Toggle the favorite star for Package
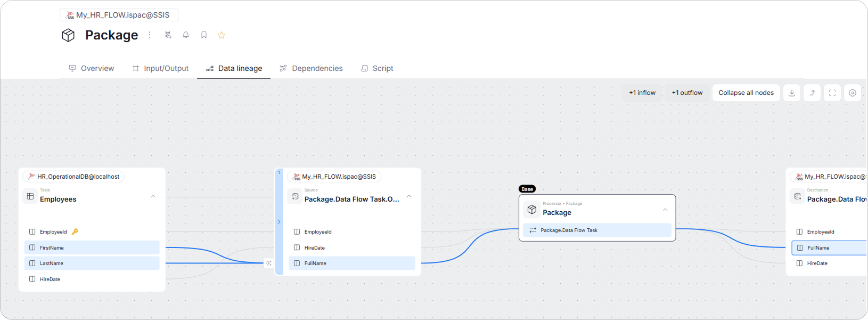This screenshot has height=320, width=868. (x=222, y=35)
